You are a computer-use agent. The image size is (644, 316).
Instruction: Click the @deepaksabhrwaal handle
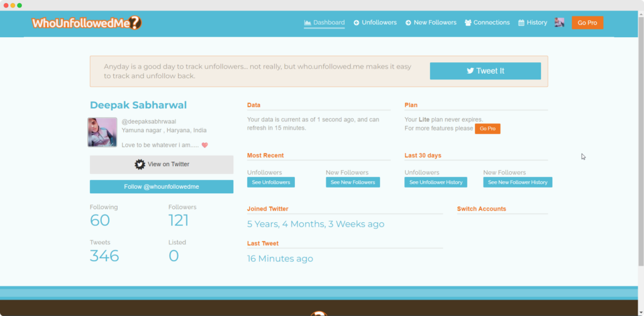148,121
